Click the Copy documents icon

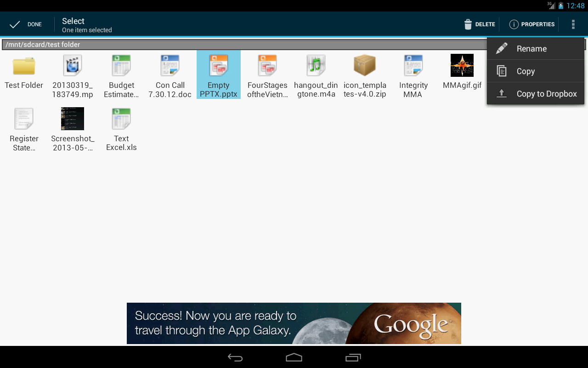[x=502, y=71]
